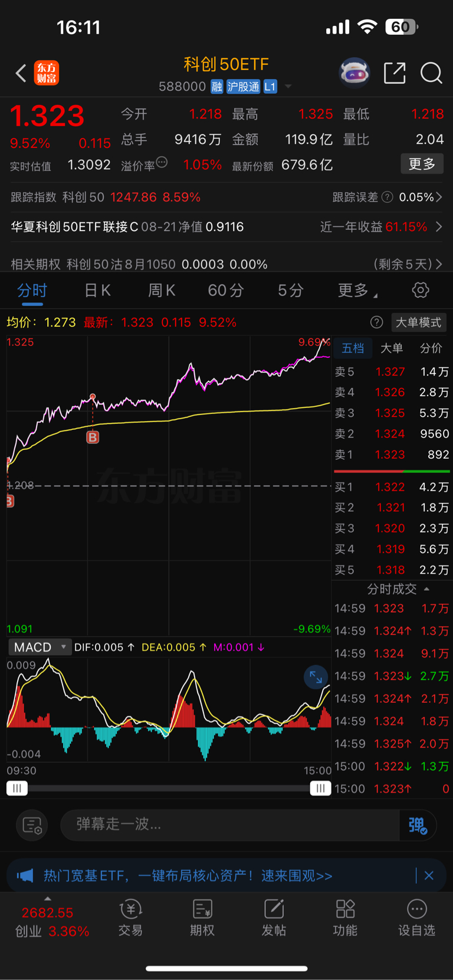Select the 五档 order book tab
Viewport: 453px width, 980px height.
(353, 348)
